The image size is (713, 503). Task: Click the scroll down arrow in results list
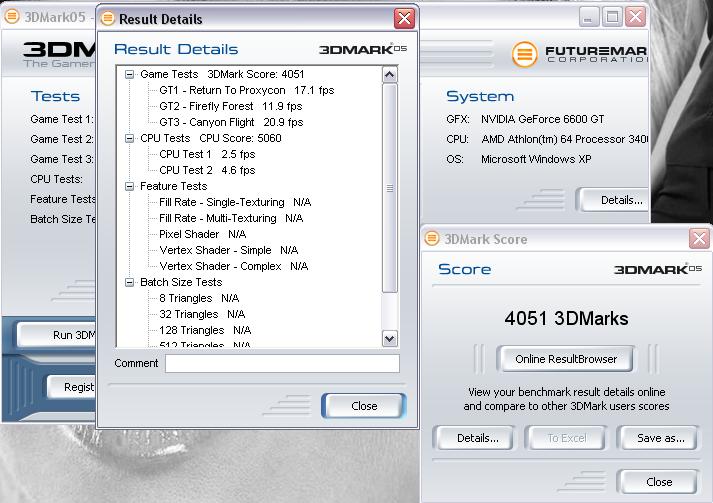(x=390, y=338)
